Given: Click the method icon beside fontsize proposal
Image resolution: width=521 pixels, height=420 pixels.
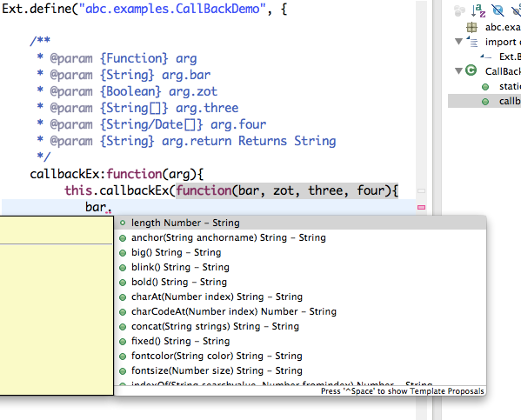Looking at the screenshot, I should pos(123,370).
